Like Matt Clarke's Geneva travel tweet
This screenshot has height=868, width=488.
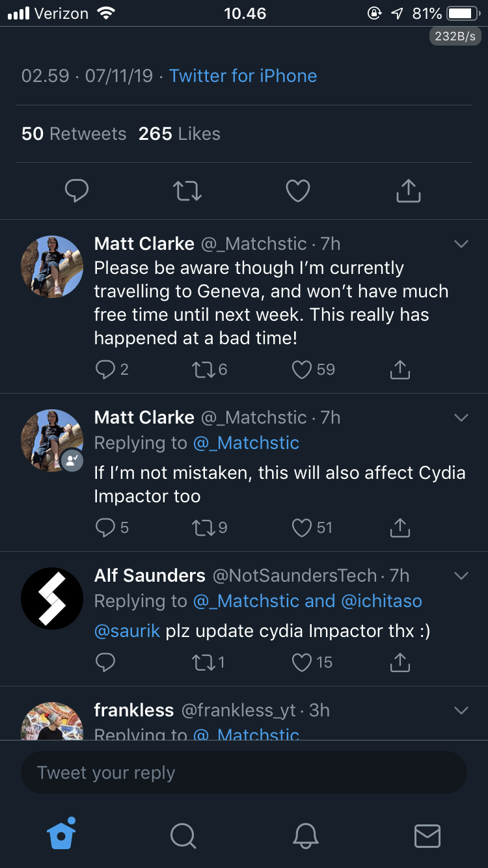pyautogui.click(x=302, y=370)
